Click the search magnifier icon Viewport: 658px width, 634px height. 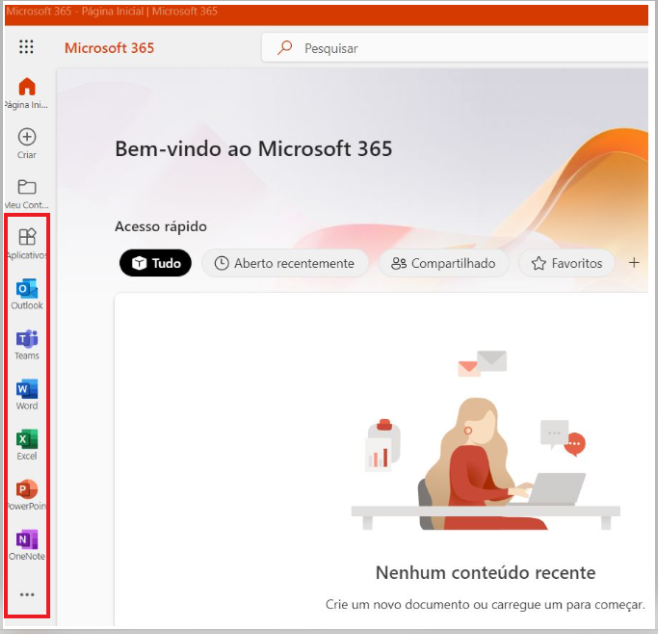[x=285, y=48]
